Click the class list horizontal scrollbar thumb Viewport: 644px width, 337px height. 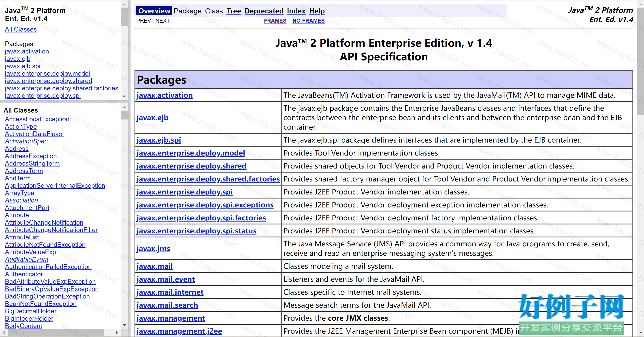coord(55,333)
